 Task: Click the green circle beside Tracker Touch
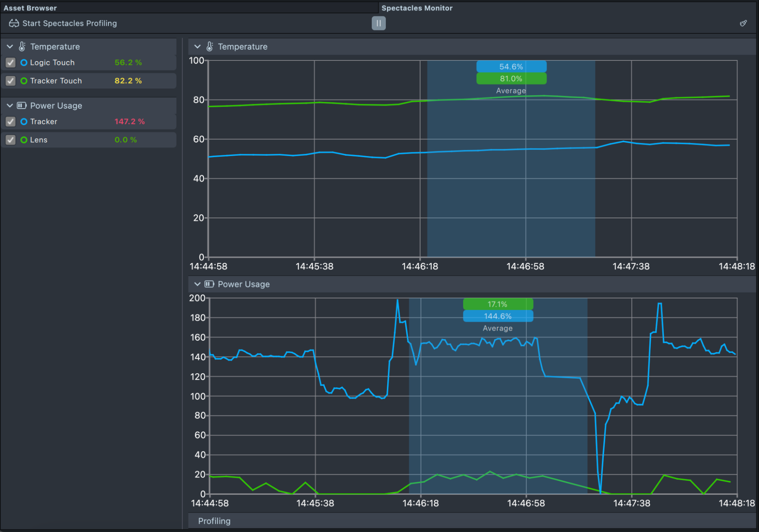tap(24, 81)
